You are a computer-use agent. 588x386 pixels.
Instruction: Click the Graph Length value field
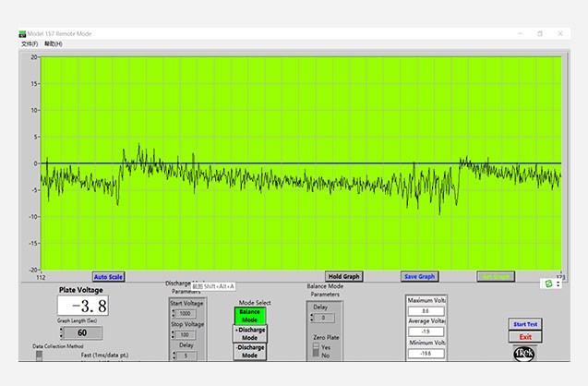point(82,332)
